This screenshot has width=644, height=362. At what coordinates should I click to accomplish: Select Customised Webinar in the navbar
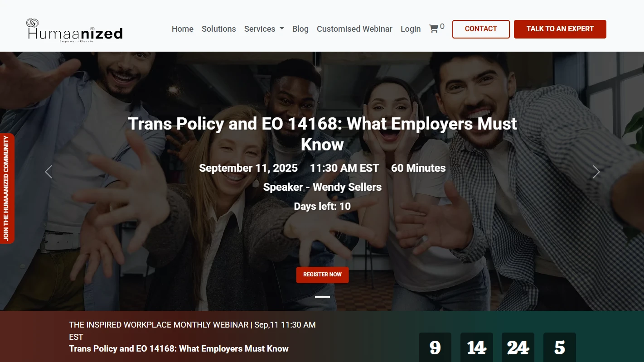354,29
